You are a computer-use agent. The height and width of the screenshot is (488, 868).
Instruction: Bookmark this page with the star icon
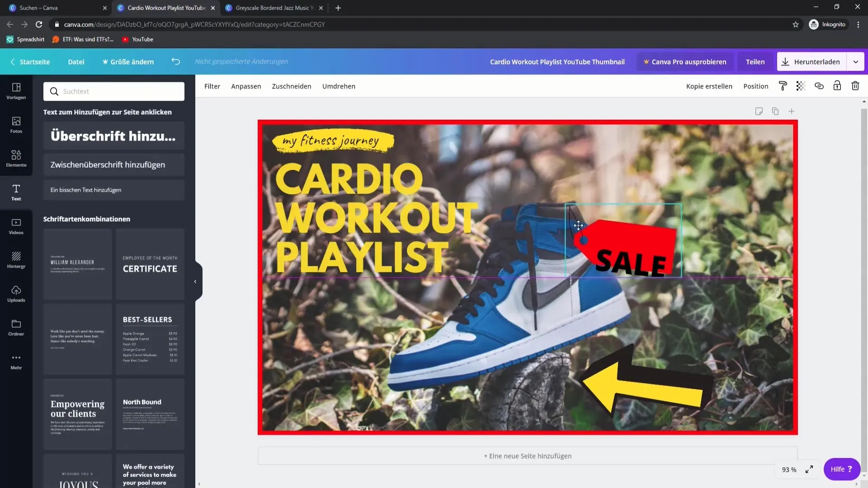coord(796,24)
